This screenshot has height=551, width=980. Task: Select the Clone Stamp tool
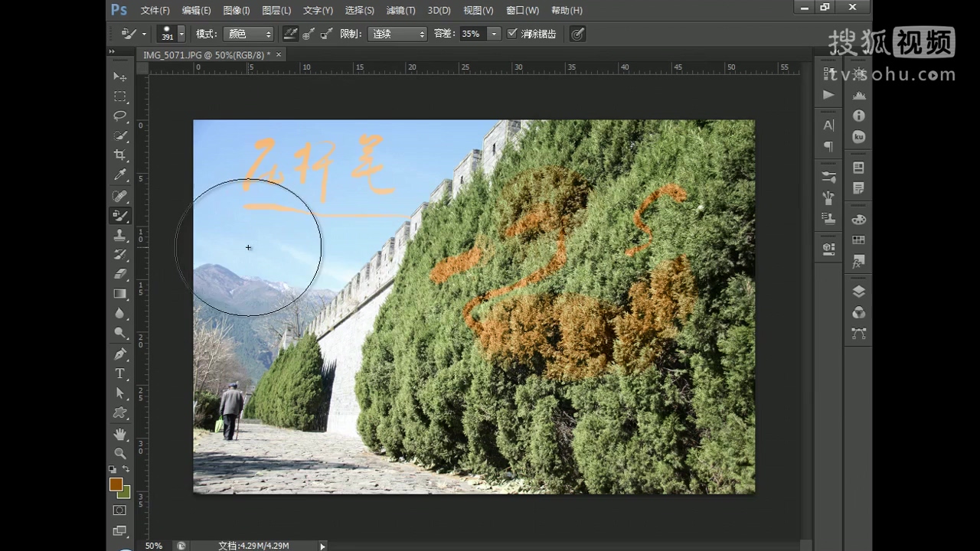(x=120, y=236)
